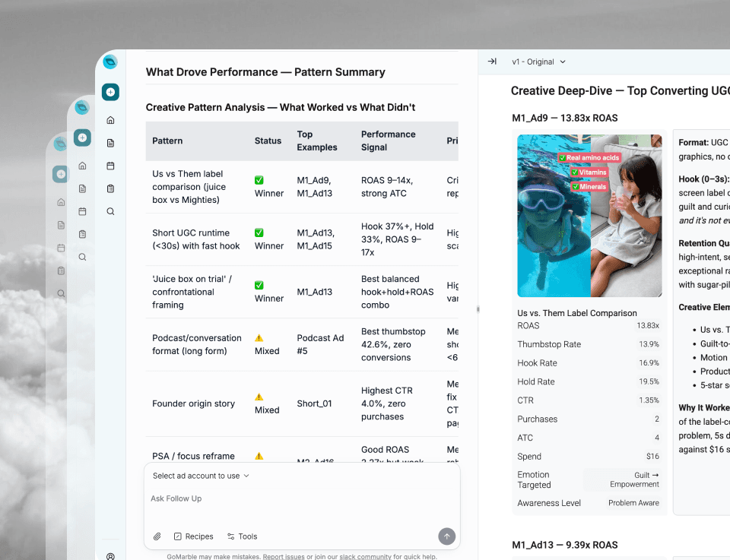The width and height of the screenshot is (730, 560).
Task: Click the M1_Ad9 ad creative thumbnail
Action: pos(589,215)
